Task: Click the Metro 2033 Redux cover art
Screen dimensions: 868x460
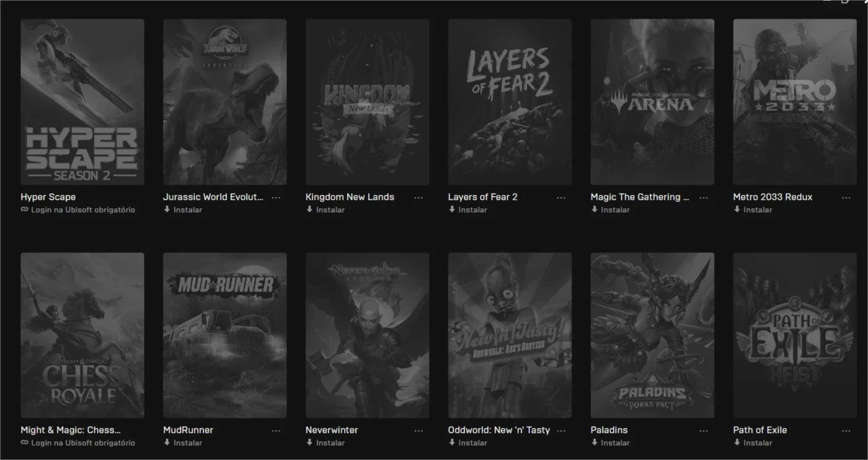Action: point(795,102)
